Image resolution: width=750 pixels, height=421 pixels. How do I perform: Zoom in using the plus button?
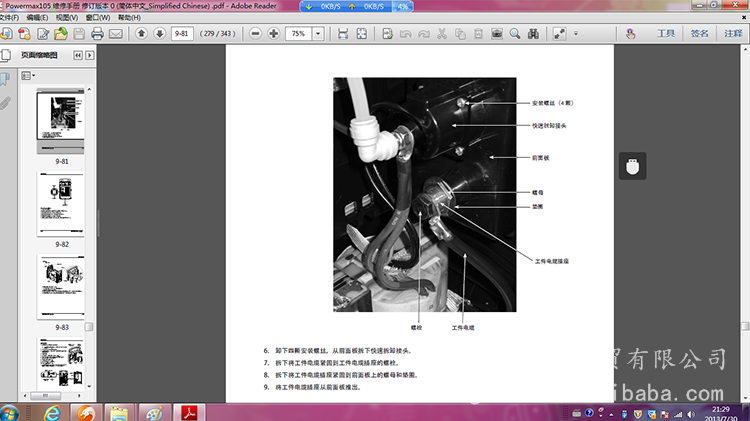click(x=274, y=34)
